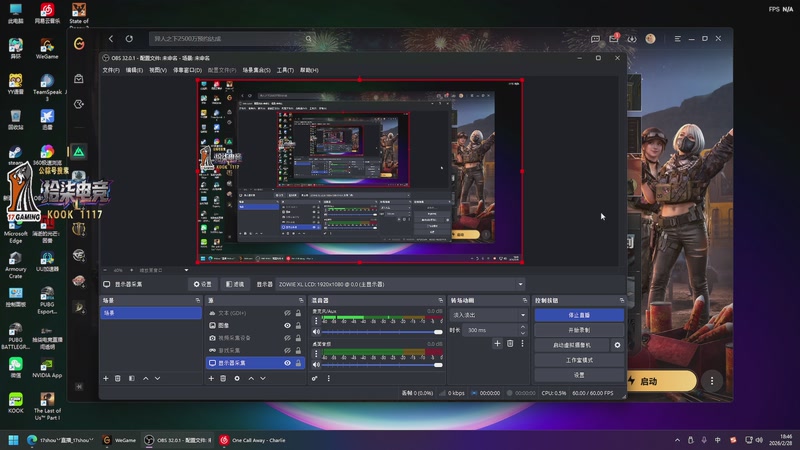Add a new source with plus icon

coord(211,379)
